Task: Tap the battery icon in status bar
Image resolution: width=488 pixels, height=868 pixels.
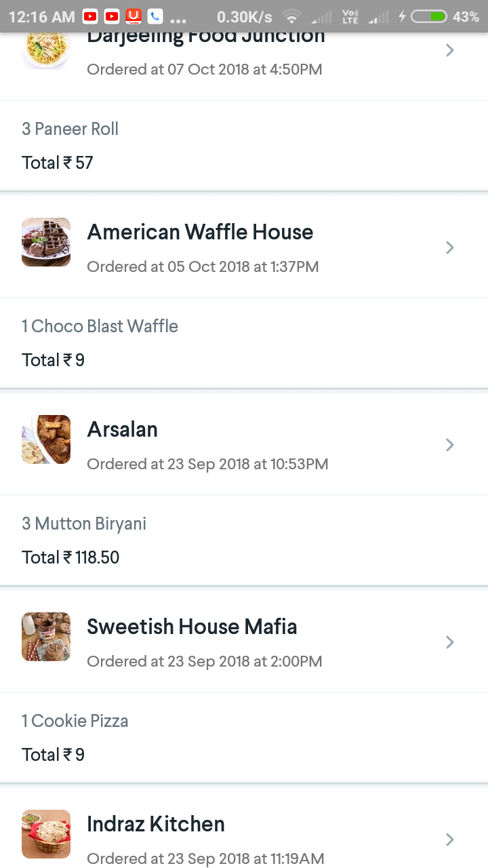Action: click(429, 16)
